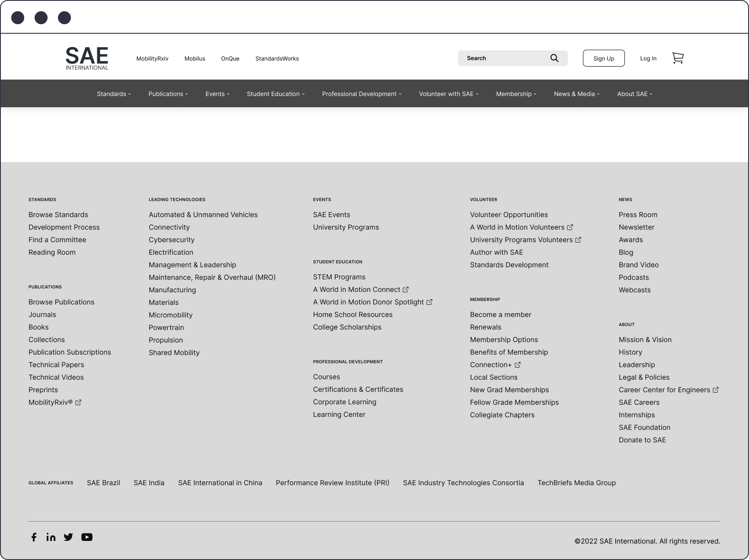Open Find a Committee link

click(x=58, y=240)
